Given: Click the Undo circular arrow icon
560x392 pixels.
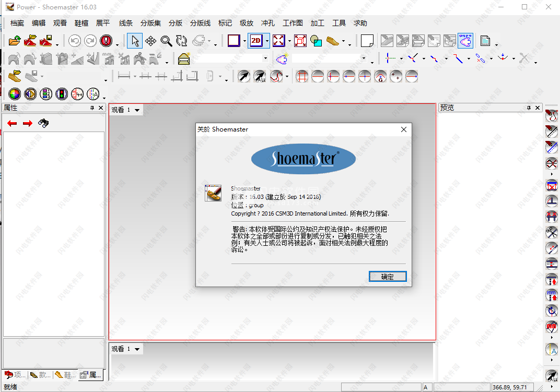Looking at the screenshot, I should [75, 41].
